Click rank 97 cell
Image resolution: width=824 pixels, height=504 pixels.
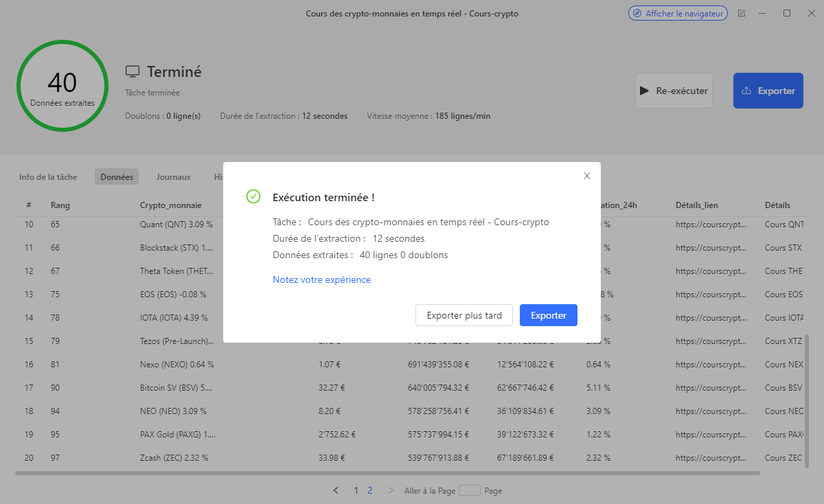pyautogui.click(x=55, y=458)
